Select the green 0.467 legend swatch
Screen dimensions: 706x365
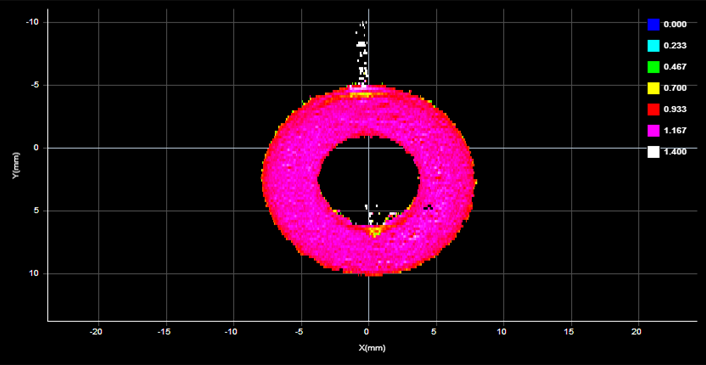click(653, 67)
